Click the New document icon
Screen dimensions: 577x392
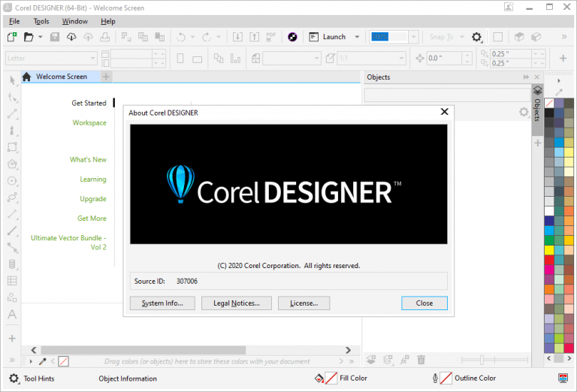(12, 37)
